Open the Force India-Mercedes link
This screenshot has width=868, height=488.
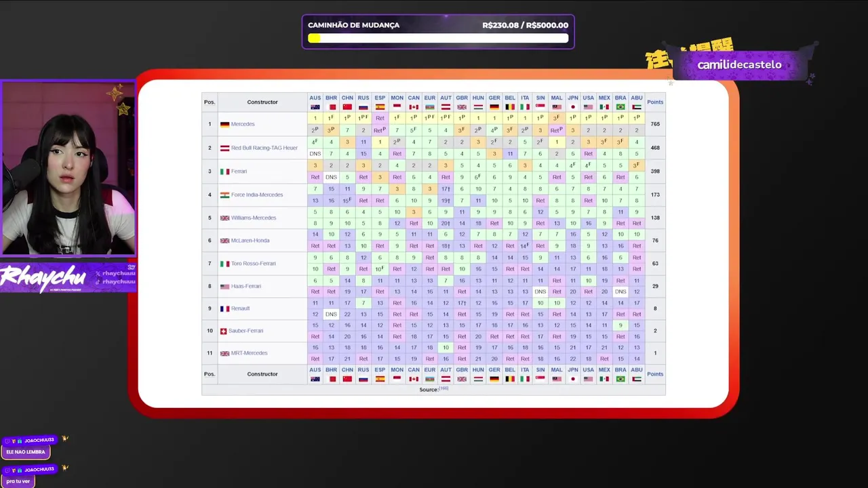click(257, 195)
